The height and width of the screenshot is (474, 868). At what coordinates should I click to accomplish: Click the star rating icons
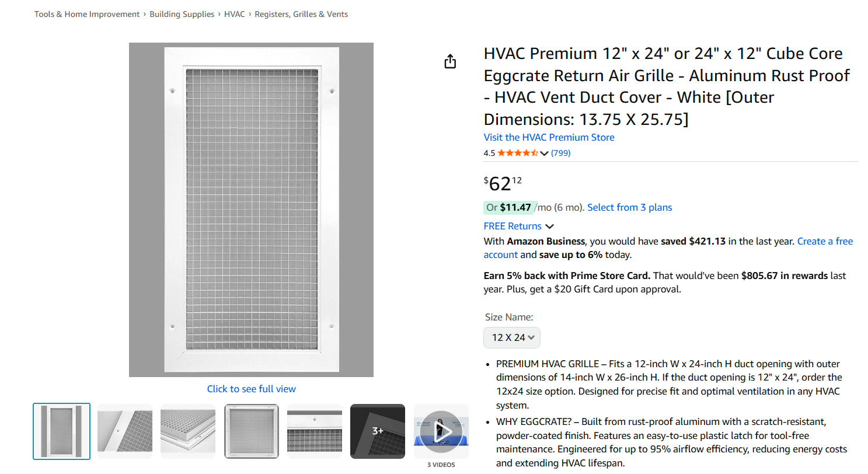click(517, 153)
